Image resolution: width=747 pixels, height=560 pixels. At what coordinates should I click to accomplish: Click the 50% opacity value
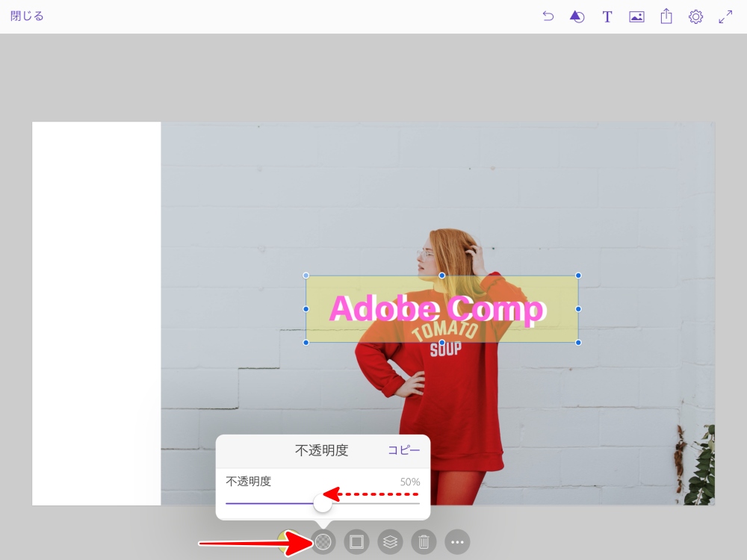[409, 482]
